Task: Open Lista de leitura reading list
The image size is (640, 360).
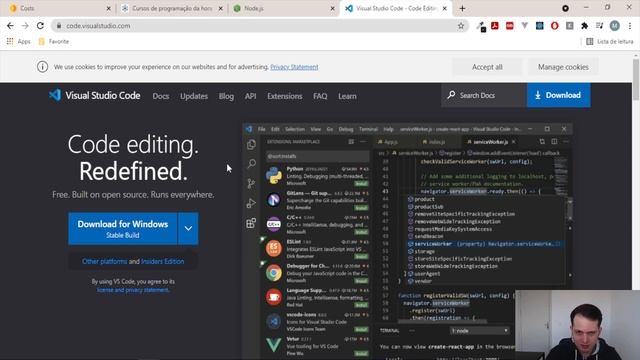Action: [610, 41]
